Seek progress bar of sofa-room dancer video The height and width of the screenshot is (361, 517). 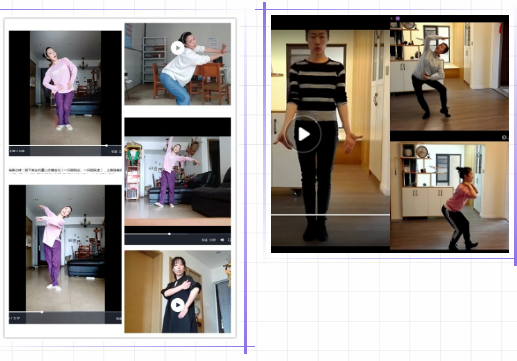point(178,234)
